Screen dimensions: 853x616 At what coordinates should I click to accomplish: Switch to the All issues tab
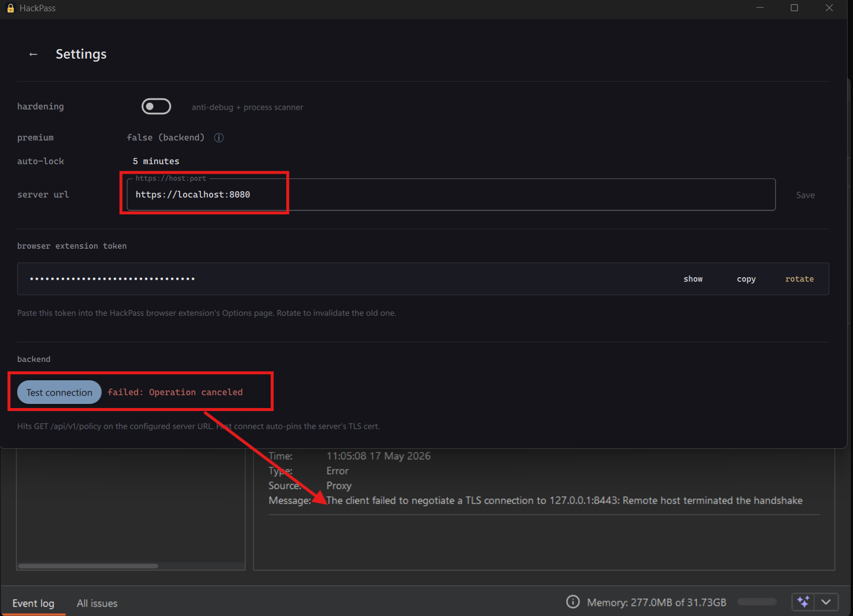pyautogui.click(x=97, y=603)
